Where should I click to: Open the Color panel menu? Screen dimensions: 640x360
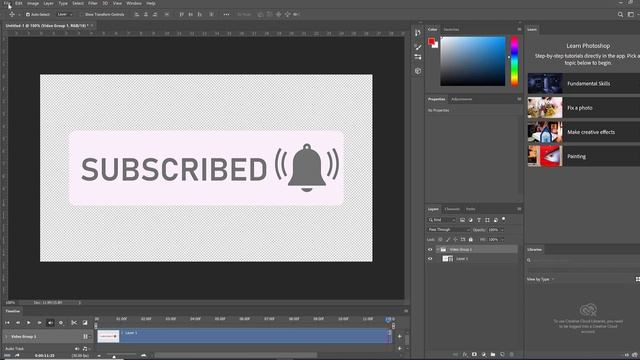pyautogui.click(x=519, y=29)
